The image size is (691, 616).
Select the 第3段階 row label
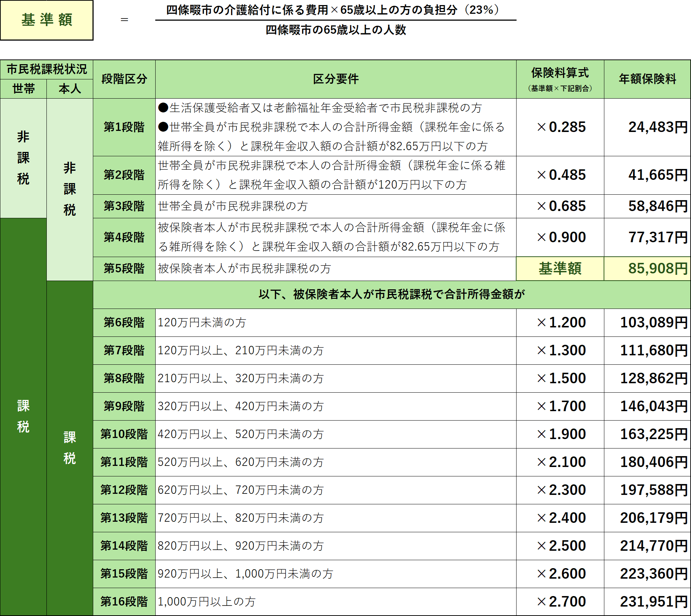[x=124, y=206]
